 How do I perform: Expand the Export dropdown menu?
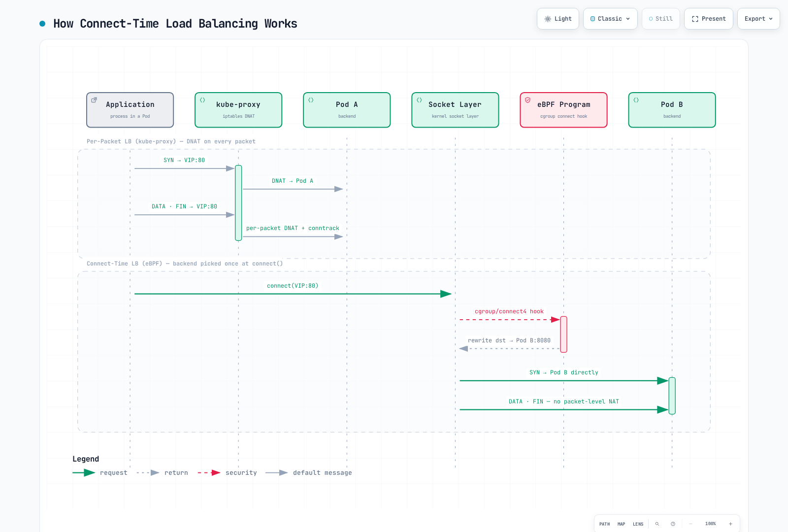758,19
